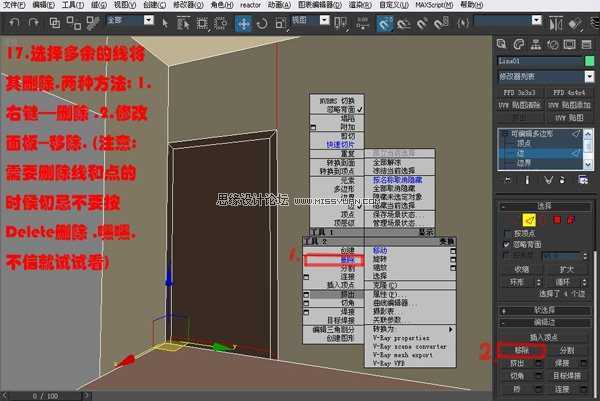Click the Align tool icon
This screenshot has width=600, height=401.
point(575,24)
